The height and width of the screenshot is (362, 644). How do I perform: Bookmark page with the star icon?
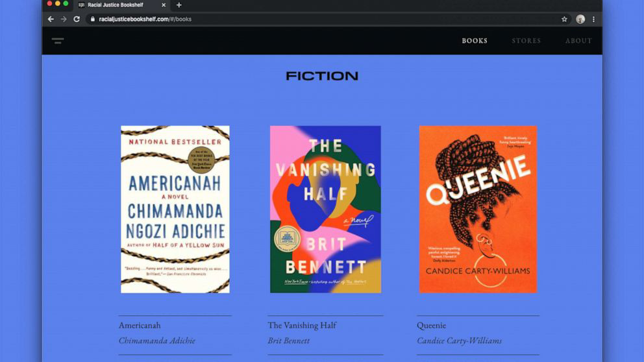pos(564,19)
